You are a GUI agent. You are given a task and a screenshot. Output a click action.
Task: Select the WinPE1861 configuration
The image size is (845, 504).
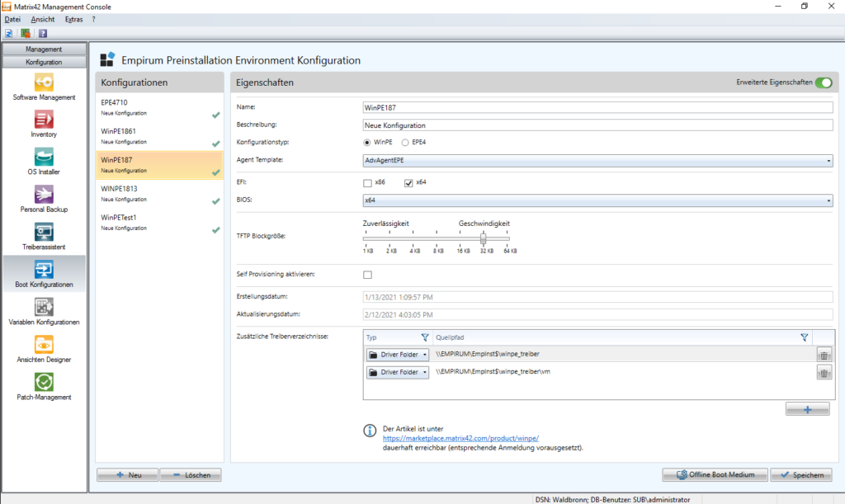159,136
